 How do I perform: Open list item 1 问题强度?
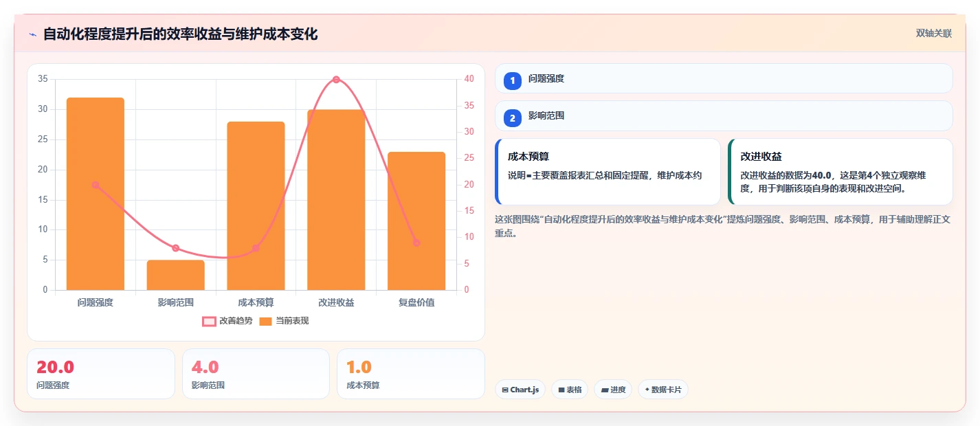[724, 78]
